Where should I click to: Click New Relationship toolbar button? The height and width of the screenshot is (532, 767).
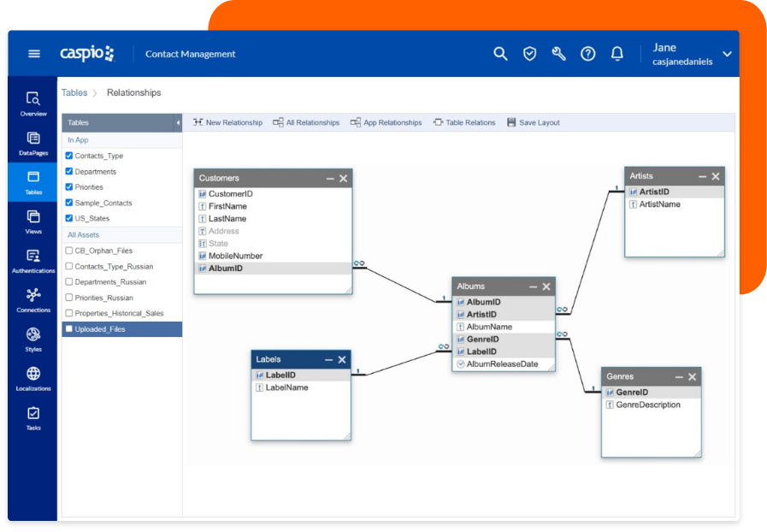(x=227, y=122)
